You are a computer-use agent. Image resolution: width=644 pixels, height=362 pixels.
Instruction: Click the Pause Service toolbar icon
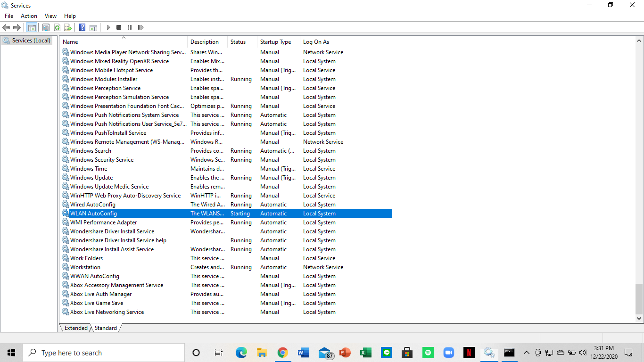point(130,28)
